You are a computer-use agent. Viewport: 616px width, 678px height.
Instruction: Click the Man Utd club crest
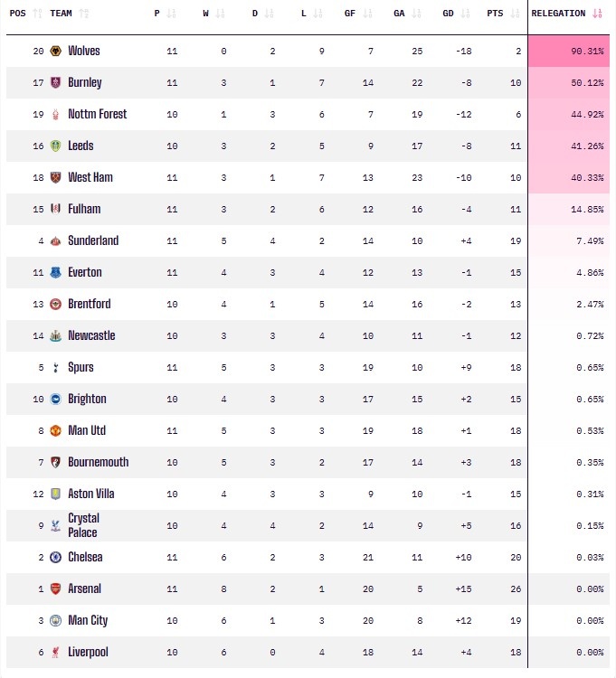(x=56, y=431)
